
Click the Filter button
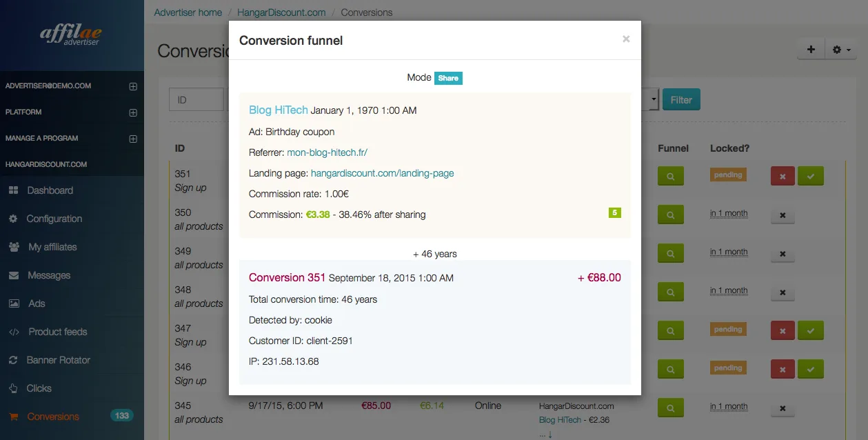(681, 100)
